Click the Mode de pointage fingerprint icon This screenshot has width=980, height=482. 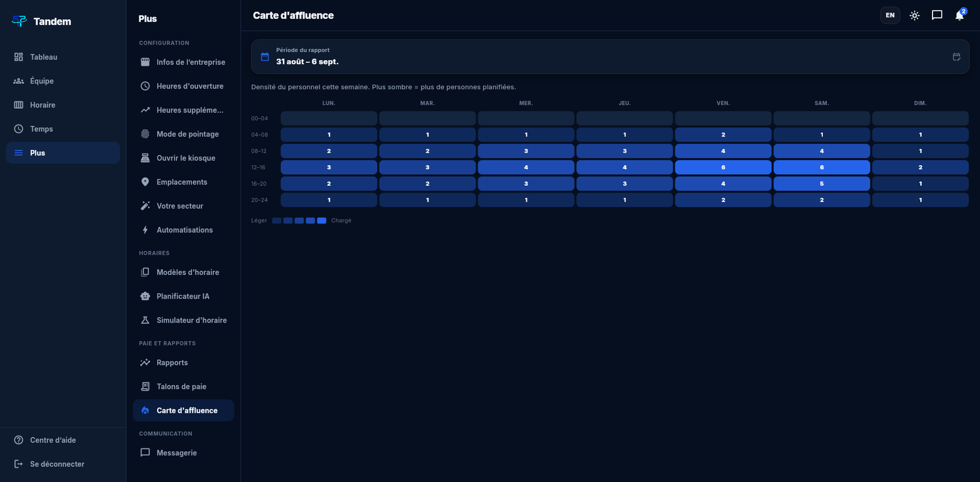coord(145,134)
